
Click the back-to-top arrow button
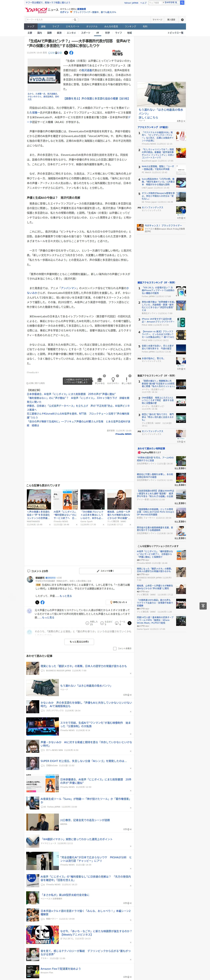pyautogui.click(x=203, y=606)
